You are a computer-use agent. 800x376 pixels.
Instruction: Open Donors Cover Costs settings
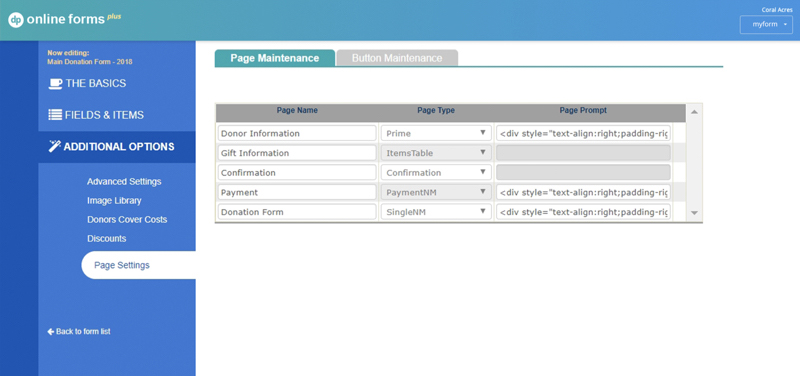click(x=127, y=219)
